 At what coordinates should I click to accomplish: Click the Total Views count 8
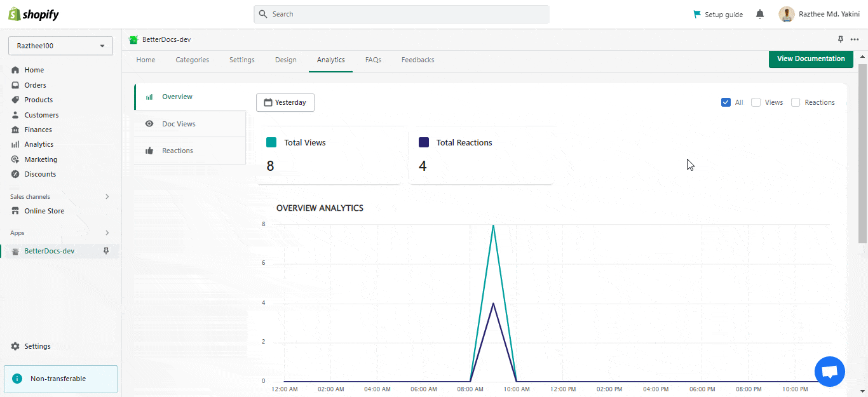[271, 166]
